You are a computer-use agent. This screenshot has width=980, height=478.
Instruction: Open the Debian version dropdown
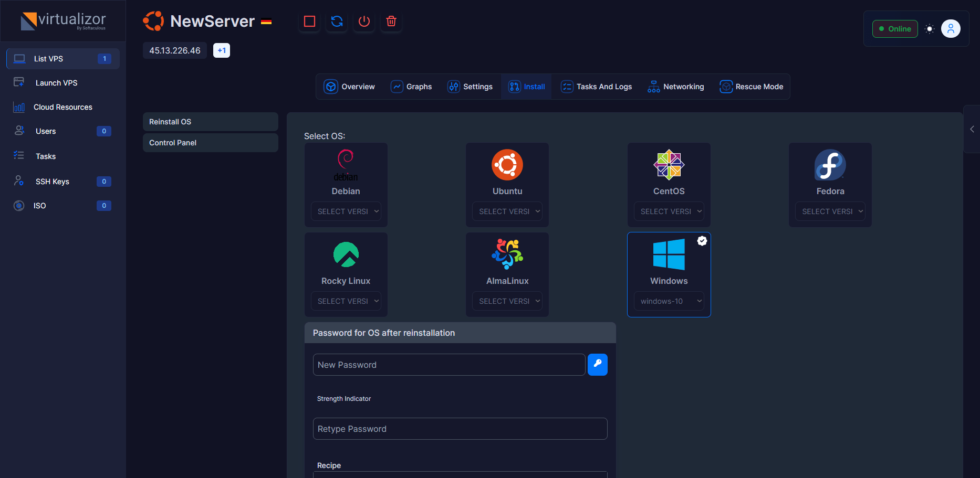(x=346, y=211)
